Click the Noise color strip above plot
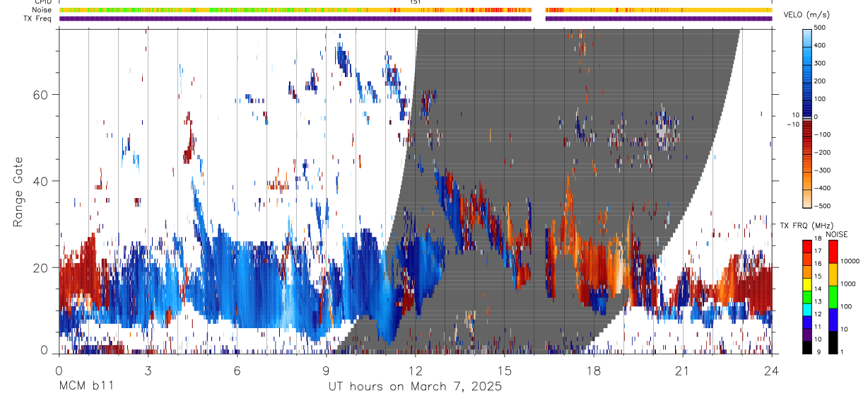The height and width of the screenshot is (401, 868). (415, 10)
